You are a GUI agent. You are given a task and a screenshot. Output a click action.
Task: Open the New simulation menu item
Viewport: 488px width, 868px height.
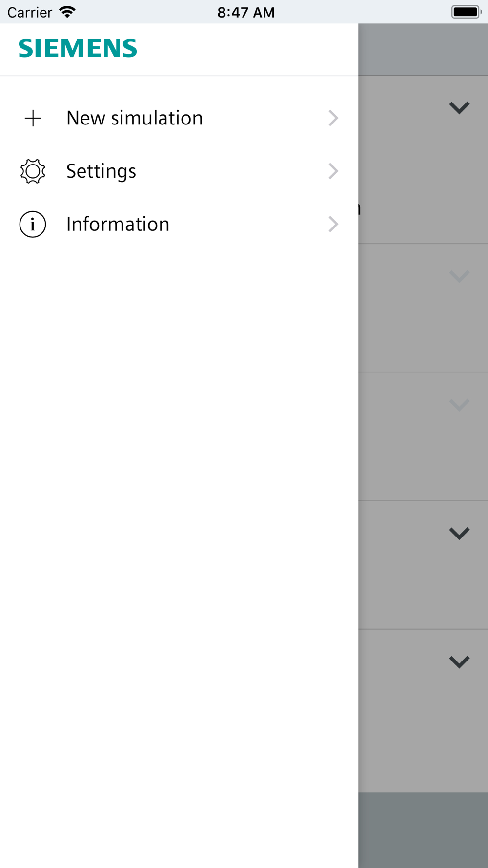click(135, 118)
